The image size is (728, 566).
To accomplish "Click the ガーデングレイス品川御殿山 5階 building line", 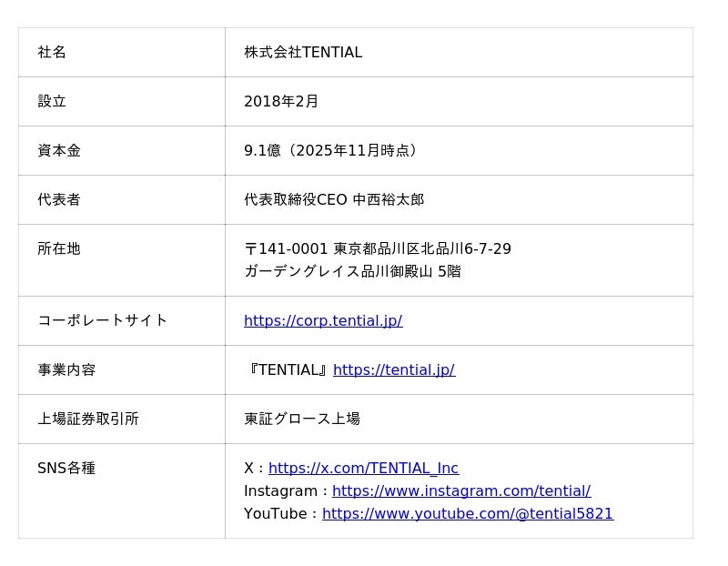I will (352, 271).
